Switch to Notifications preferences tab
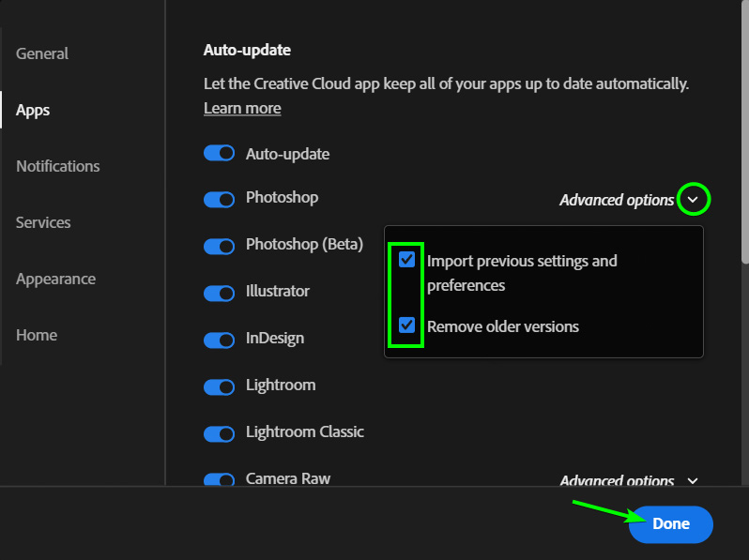 [x=58, y=166]
